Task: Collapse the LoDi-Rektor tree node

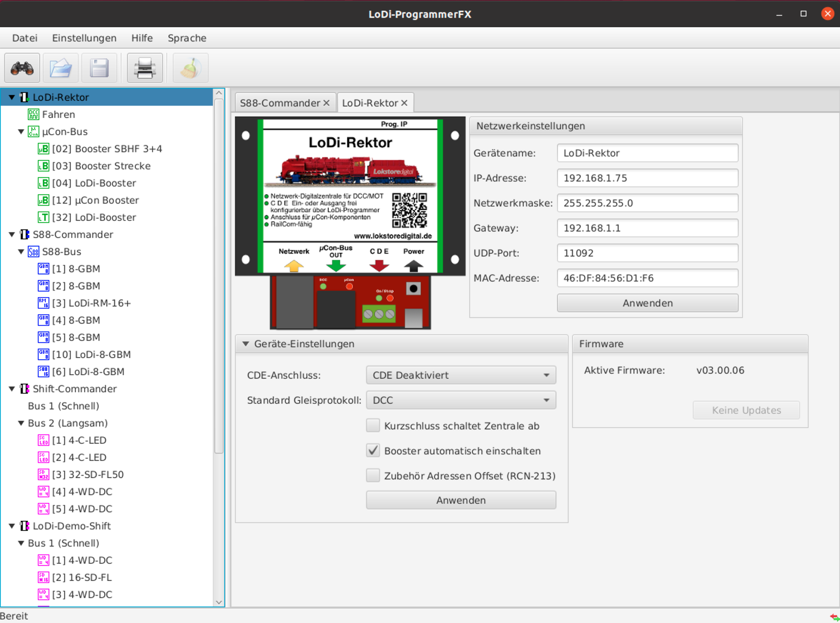Action: tap(12, 98)
